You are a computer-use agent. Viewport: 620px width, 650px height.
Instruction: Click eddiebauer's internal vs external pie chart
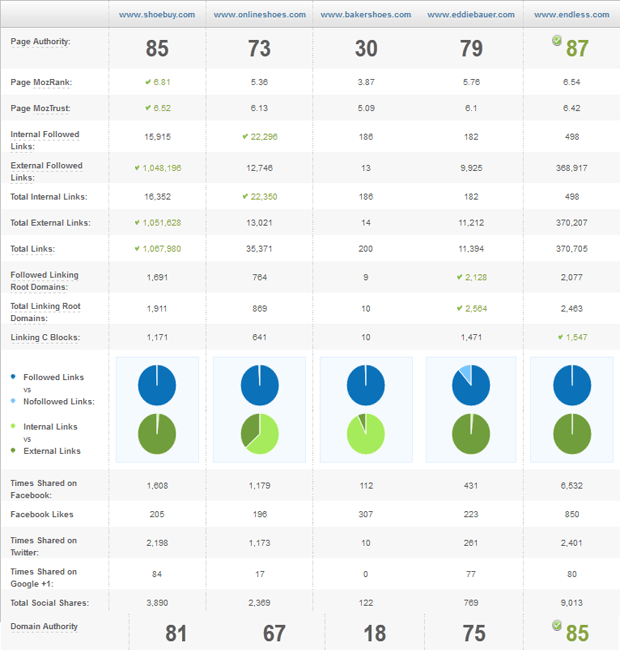(471, 434)
